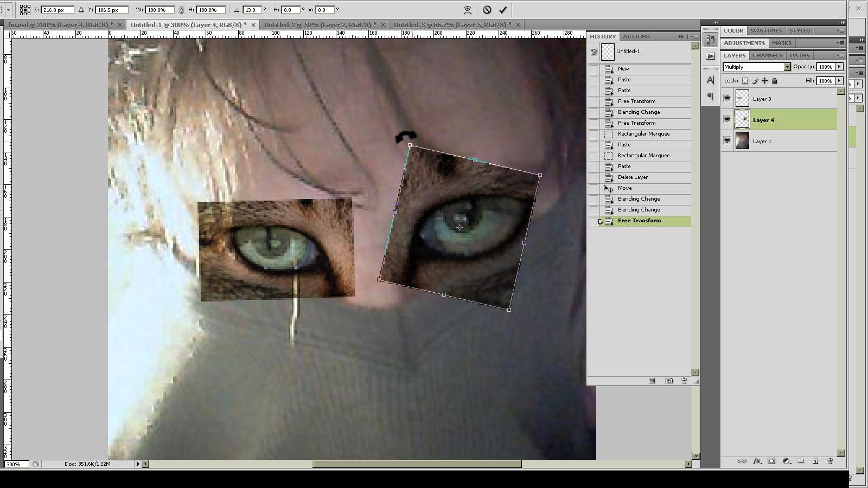This screenshot has width=868, height=488.
Task: Switch to warp mode icon in options bar
Action: tap(468, 10)
